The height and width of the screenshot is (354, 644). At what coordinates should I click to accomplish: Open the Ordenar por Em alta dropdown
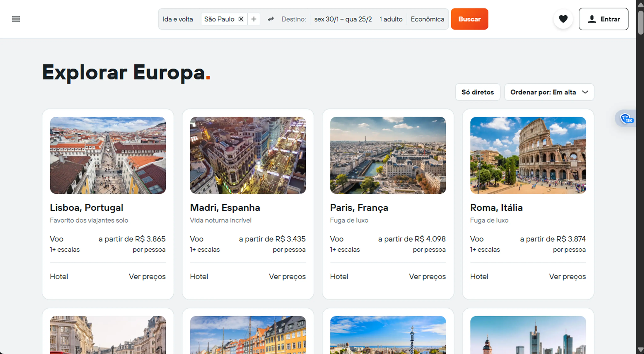coord(549,92)
